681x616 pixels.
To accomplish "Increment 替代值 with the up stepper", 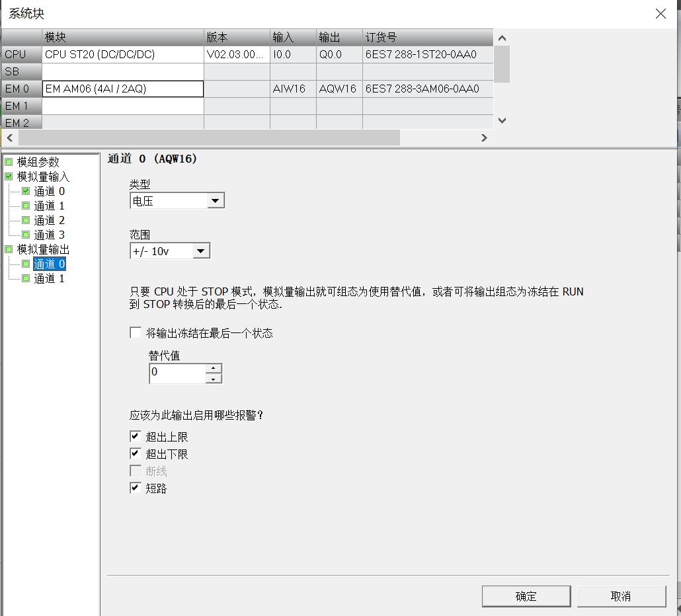I will [213, 369].
